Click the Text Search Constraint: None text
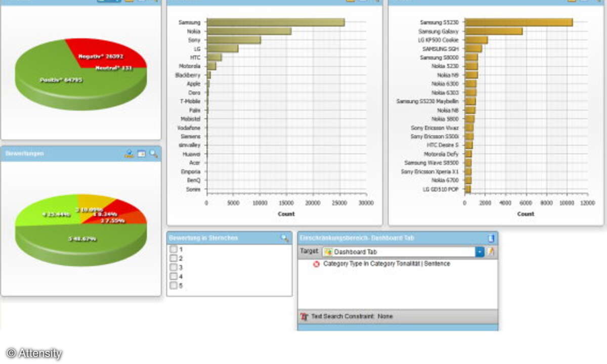The image size is (607, 364). pos(352,316)
